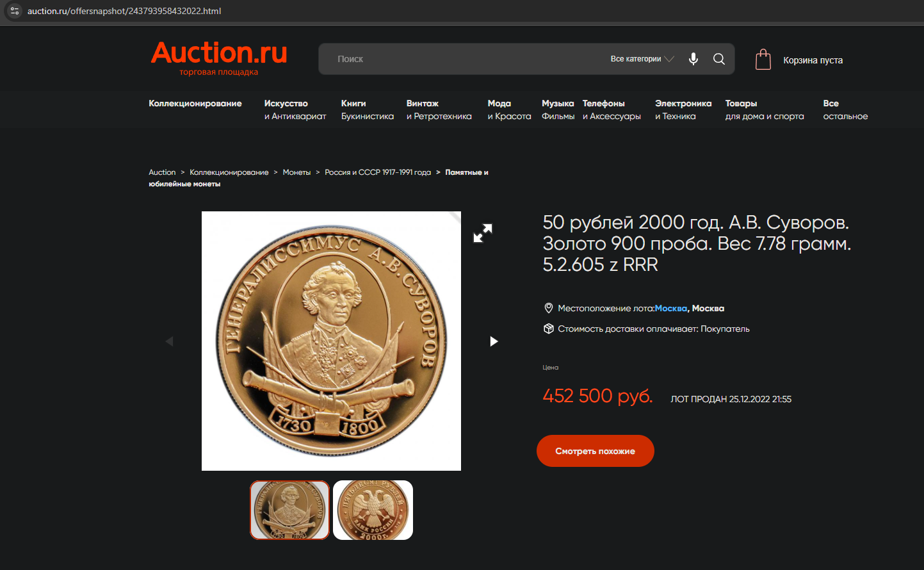This screenshot has width=924, height=570.
Task: Show previous coin photo with left arrow
Action: coord(169,341)
